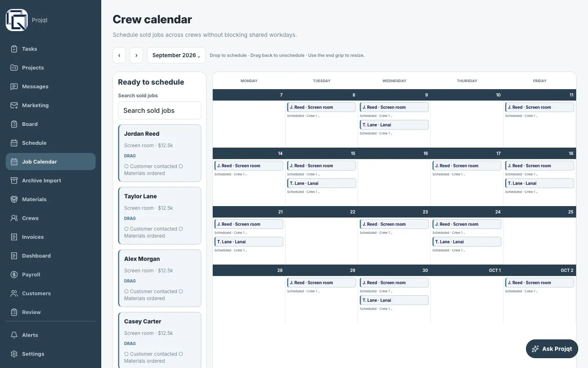
Task: Go to the Review section
Action: click(51, 312)
